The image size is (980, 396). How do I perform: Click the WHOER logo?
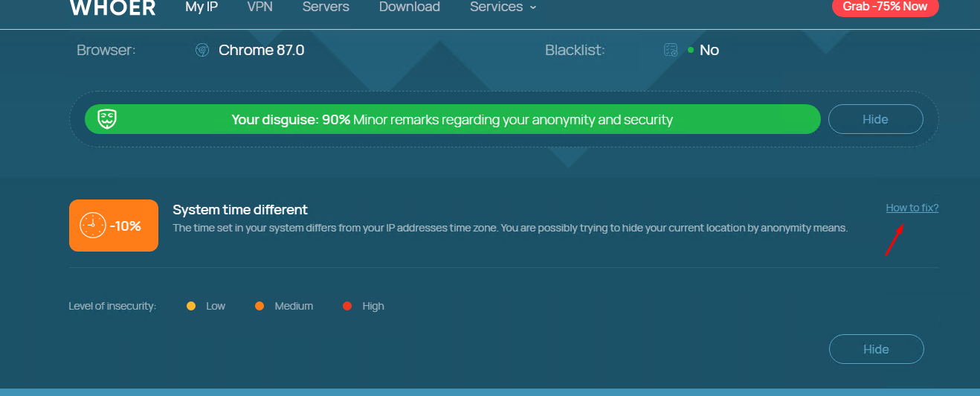point(112,7)
